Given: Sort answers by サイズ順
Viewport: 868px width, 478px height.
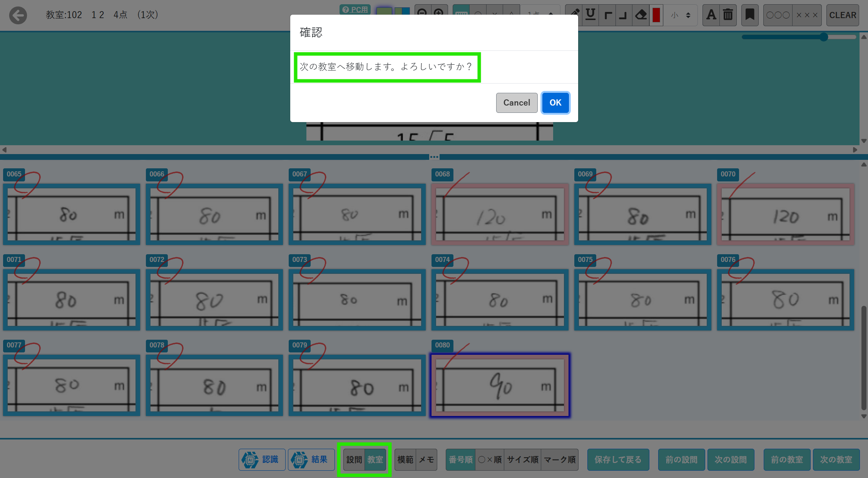Looking at the screenshot, I should (x=522, y=460).
